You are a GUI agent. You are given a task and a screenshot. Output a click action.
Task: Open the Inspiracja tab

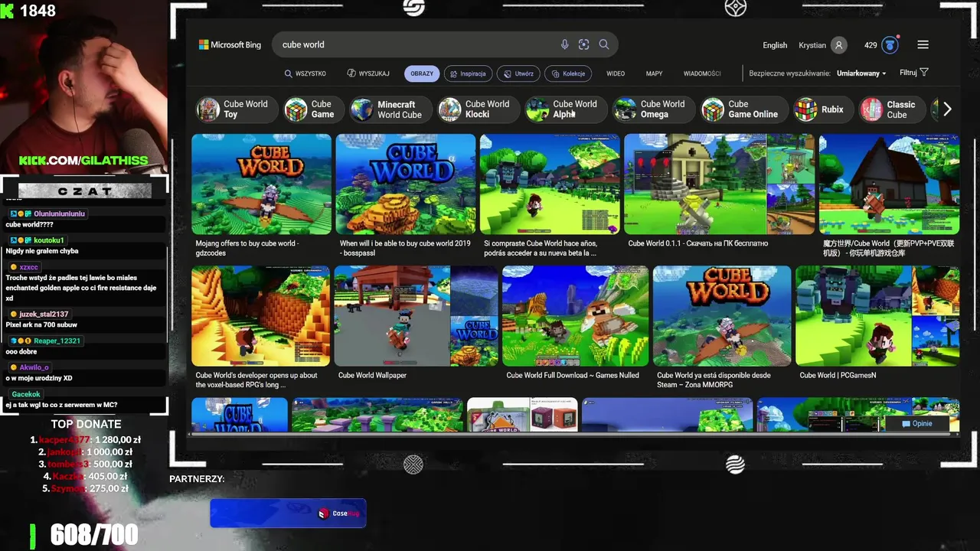(x=467, y=73)
